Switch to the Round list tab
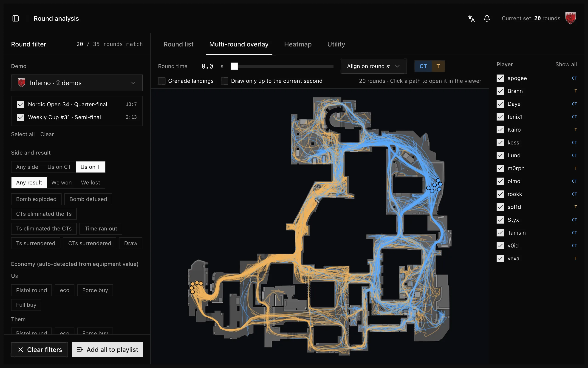 pyautogui.click(x=179, y=44)
